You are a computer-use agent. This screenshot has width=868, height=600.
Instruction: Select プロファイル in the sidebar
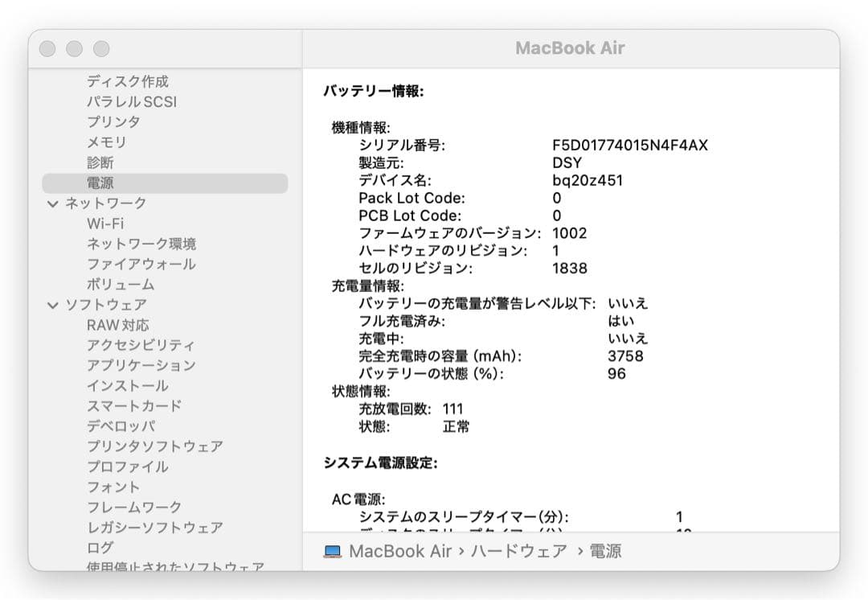pos(127,467)
